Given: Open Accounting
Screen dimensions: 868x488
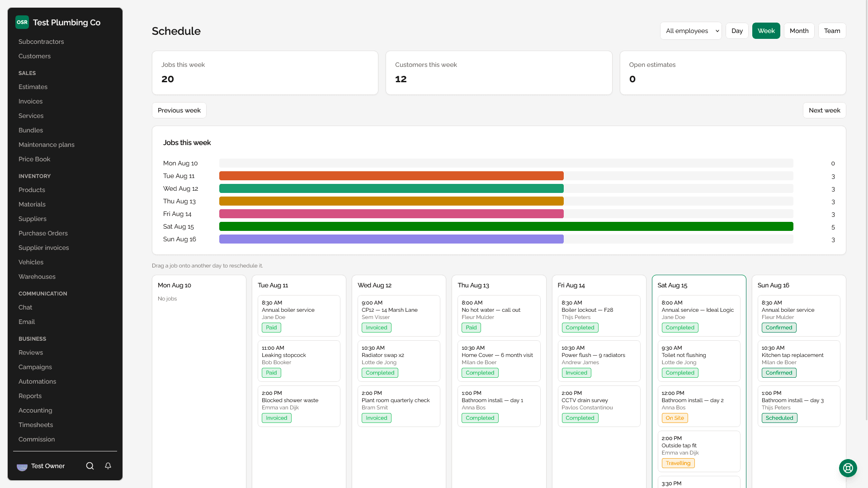Looking at the screenshot, I should tap(35, 410).
